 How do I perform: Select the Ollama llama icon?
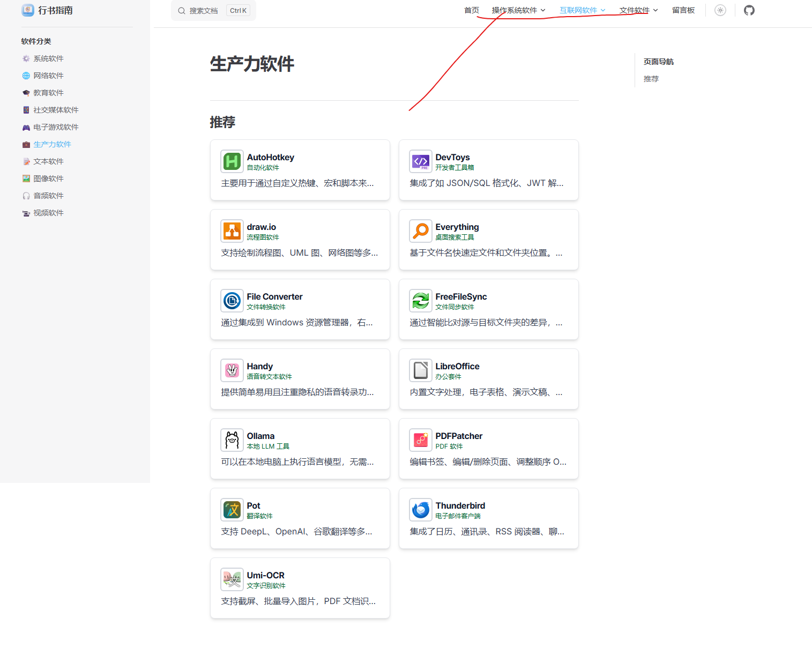click(x=232, y=440)
